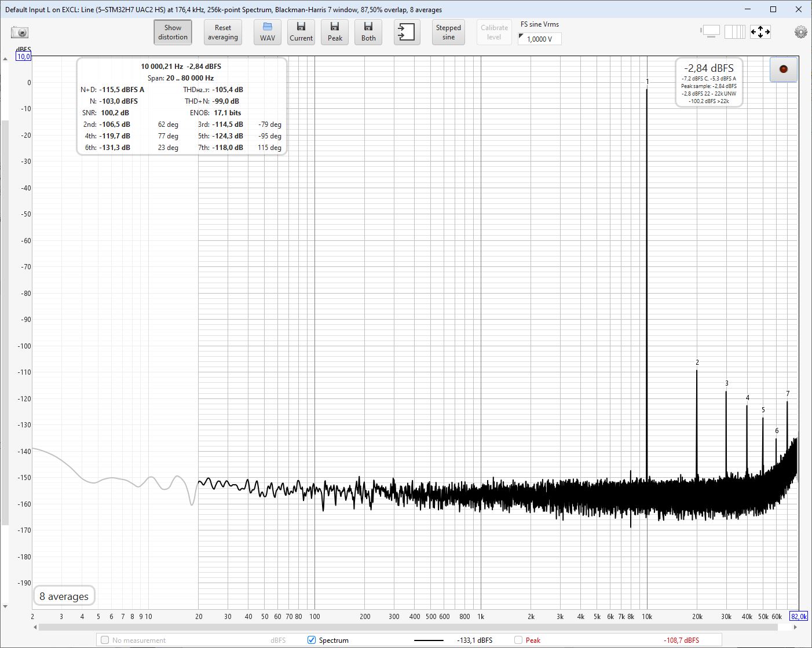812x648 pixels.
Task: Enable the No measurement checkbox
Action: click(105, 640)
